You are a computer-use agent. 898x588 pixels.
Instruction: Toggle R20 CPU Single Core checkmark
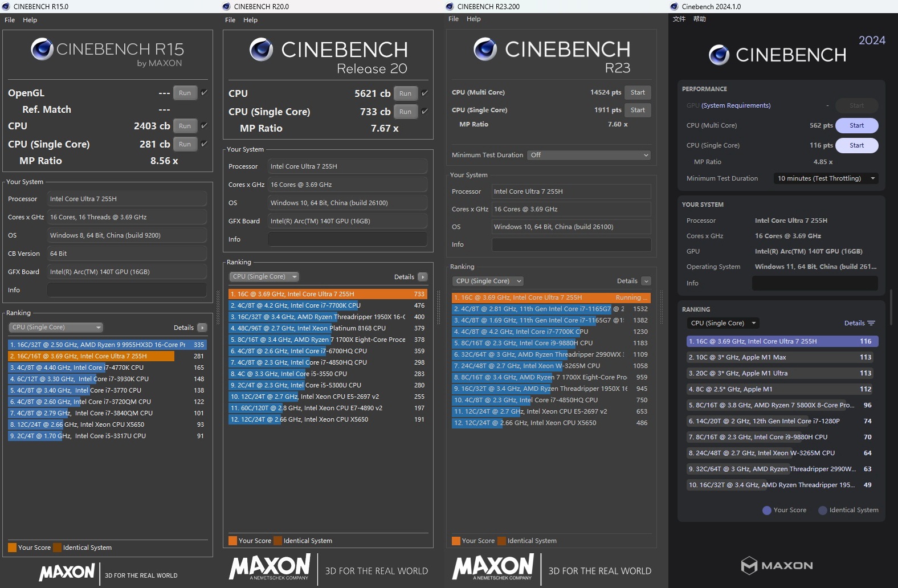[424, 111]
